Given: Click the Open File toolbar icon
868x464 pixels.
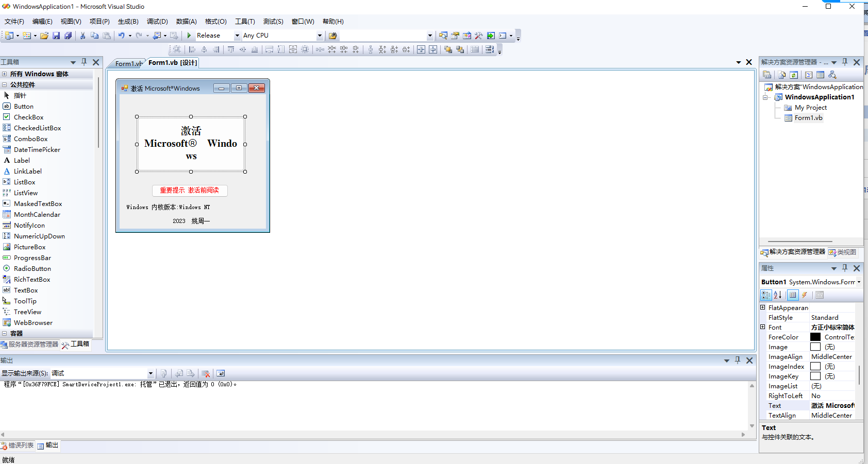Looking at the screenshot, I should (x=44, y=36).
